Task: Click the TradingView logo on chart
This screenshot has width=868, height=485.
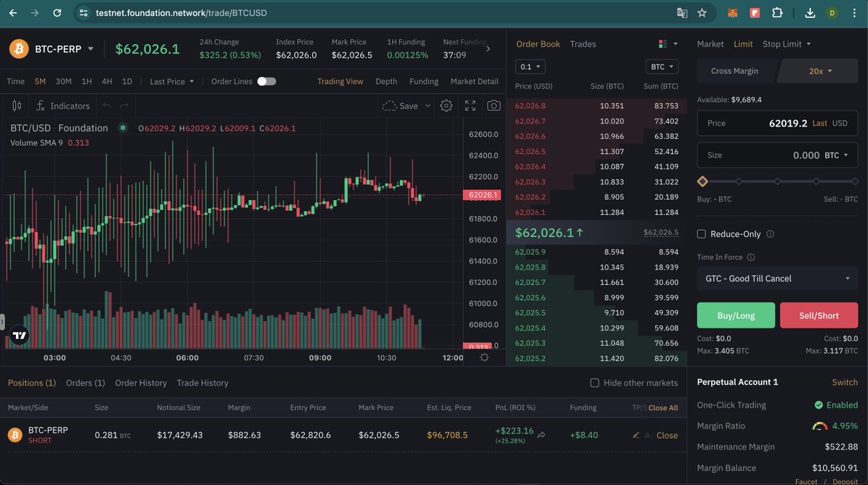Action: [x=20, y=335]
